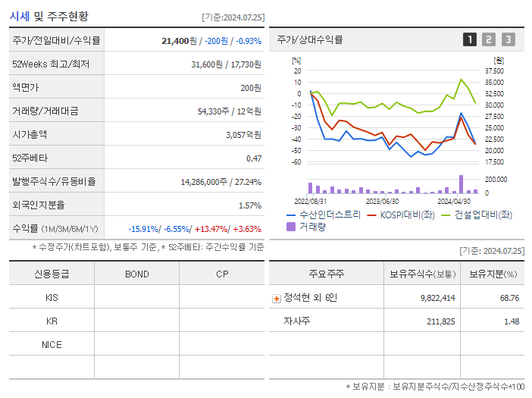Click the tallest purple volume bar
Screen dimensions: 532x398
pyautogui.click(x=461, y=184)
